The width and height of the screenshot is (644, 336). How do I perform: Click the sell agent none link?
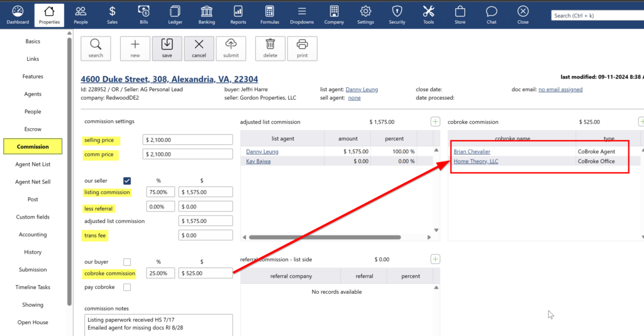(x=355, y=97)
